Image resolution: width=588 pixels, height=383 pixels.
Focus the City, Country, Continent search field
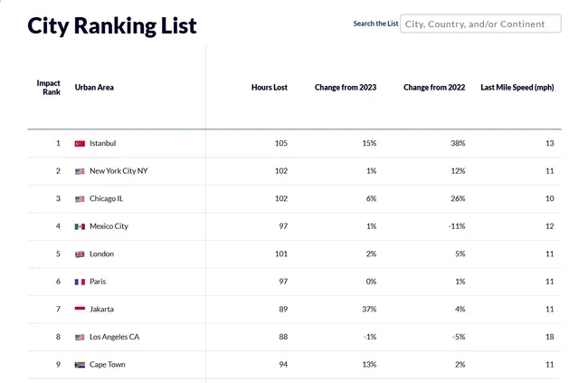(x=480, y=24)
